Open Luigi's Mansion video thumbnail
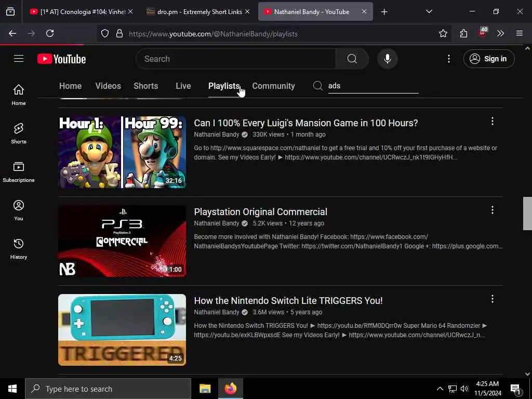The height and width of the screenshot is (399, 532). click(x=122, y=152)
